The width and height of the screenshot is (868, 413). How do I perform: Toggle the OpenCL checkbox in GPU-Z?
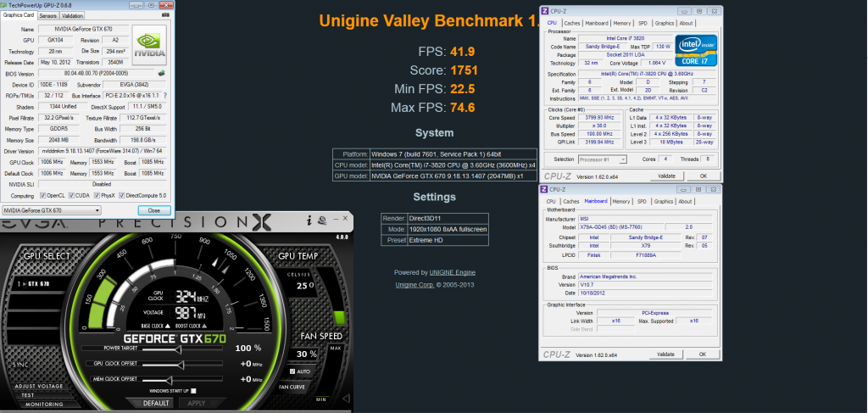tap(43, 195)
